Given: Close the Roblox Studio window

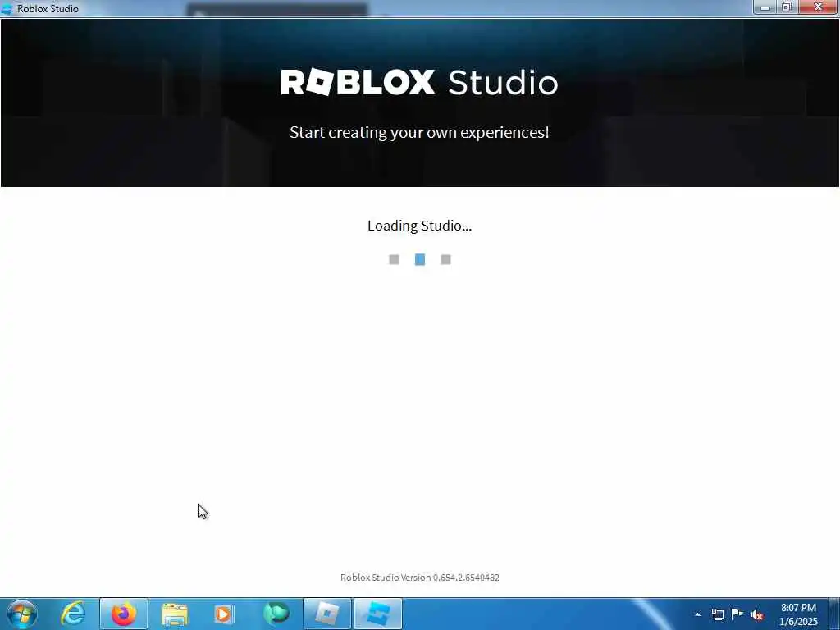Looking at the screenshot, I should click(x=818, y=7).
